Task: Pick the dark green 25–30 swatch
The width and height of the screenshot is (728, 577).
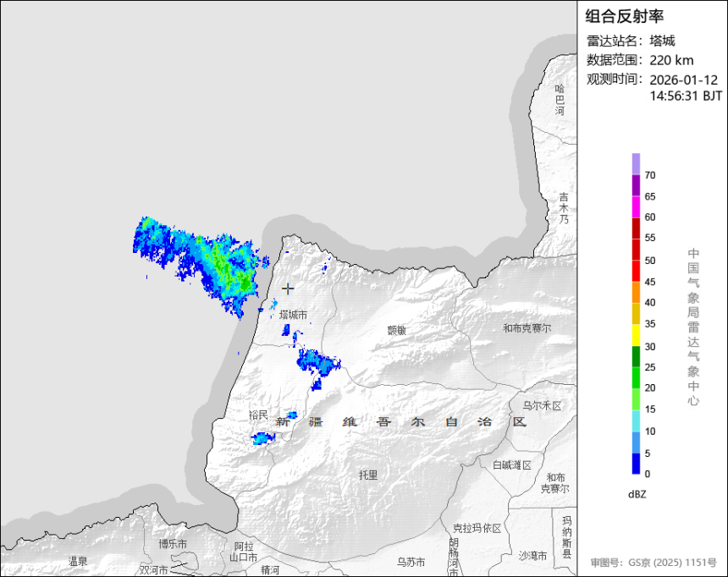Action: (636, 356)
